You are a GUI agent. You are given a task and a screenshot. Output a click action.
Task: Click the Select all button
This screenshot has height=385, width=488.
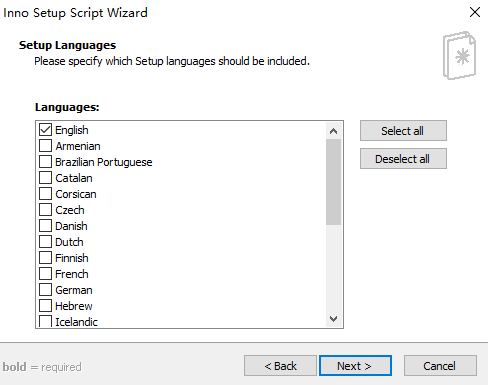(403, 131)
